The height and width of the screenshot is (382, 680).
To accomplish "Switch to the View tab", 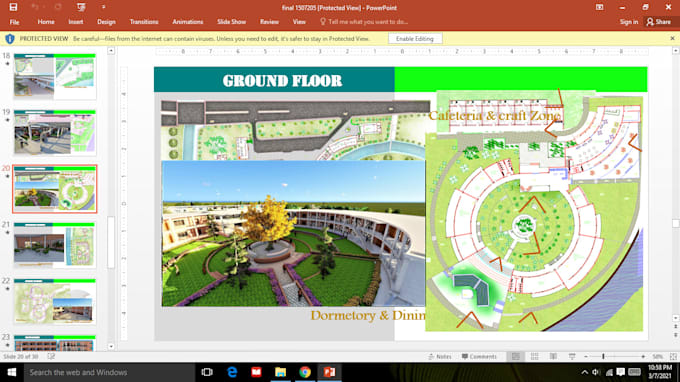I will click(x=299, y=22).
